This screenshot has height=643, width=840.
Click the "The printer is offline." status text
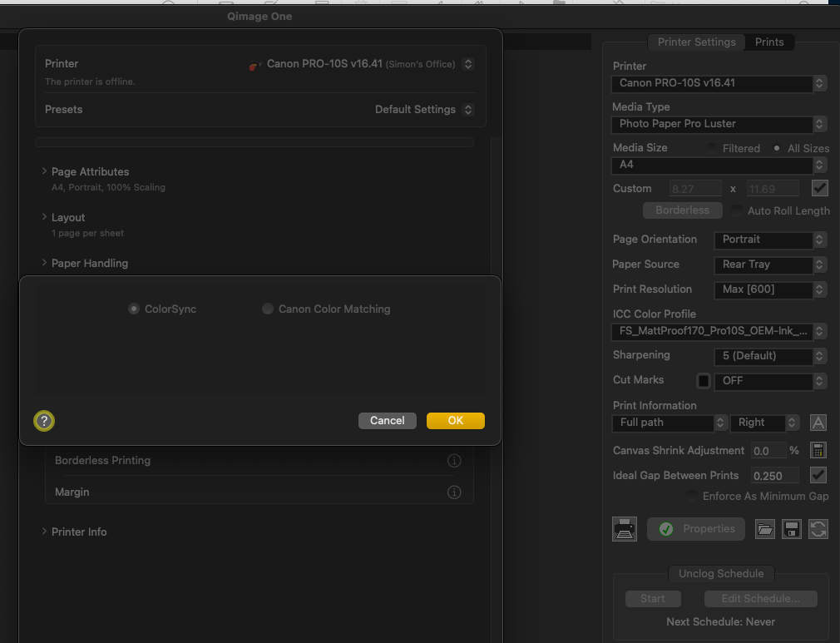point(90,82)
